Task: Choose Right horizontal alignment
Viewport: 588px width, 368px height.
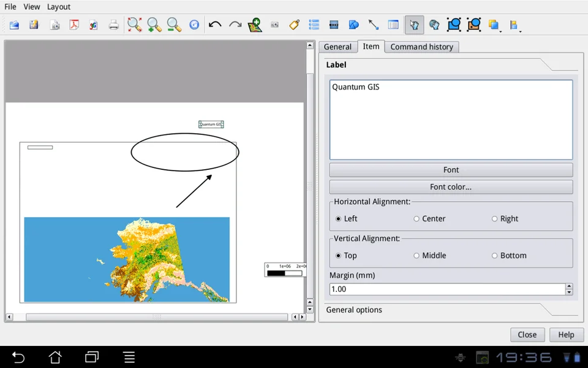Action: 494,218
